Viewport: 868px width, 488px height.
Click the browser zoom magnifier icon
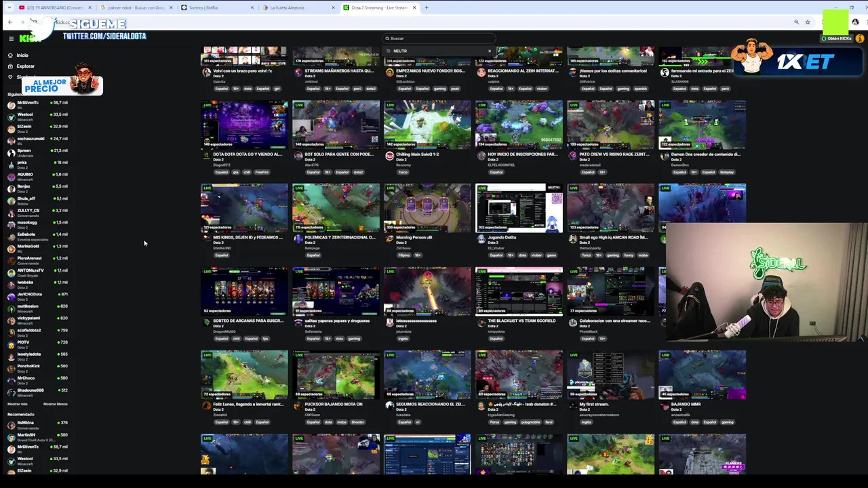(x=797, y=22)
